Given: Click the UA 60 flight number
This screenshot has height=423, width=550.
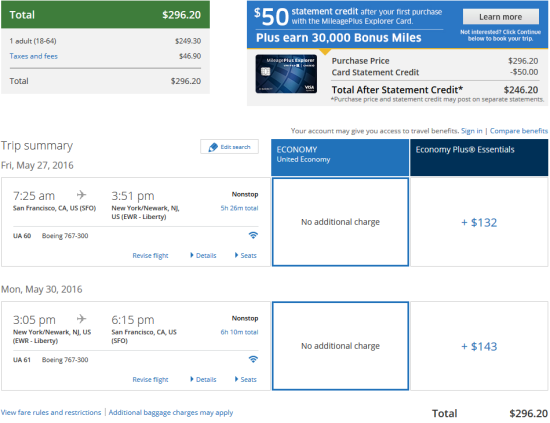Looking at the screenshot, I should (x=22, y=236).
